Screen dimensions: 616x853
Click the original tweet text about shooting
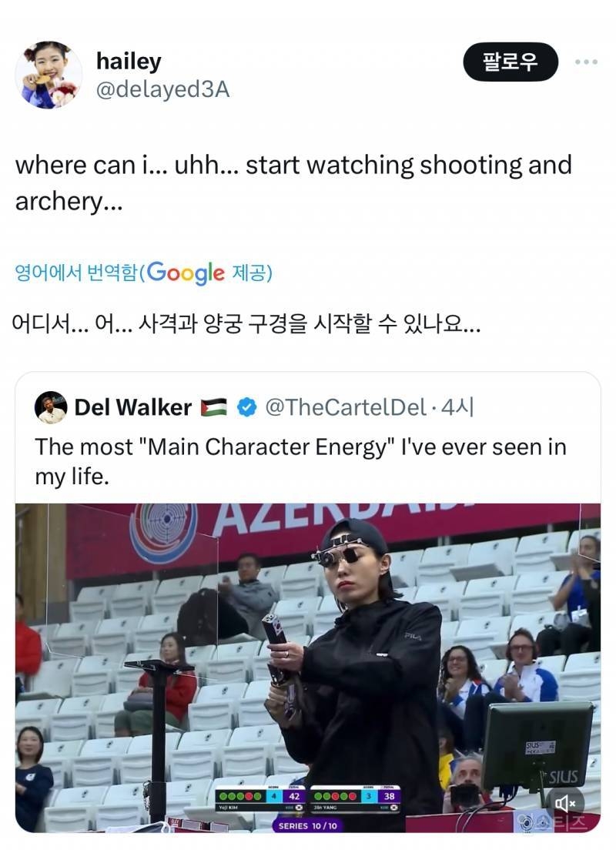point(293,182)
